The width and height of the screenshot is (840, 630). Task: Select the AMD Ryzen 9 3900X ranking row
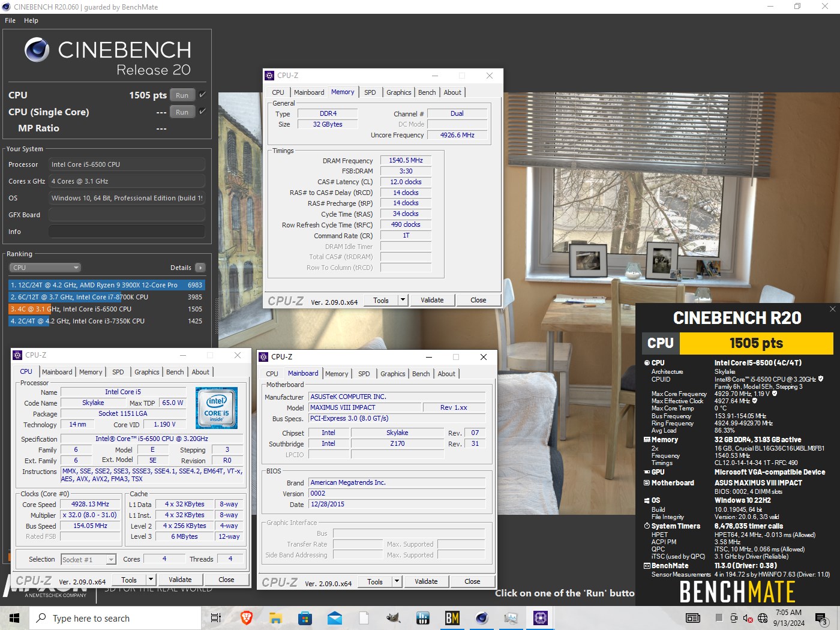coord(107,285)
